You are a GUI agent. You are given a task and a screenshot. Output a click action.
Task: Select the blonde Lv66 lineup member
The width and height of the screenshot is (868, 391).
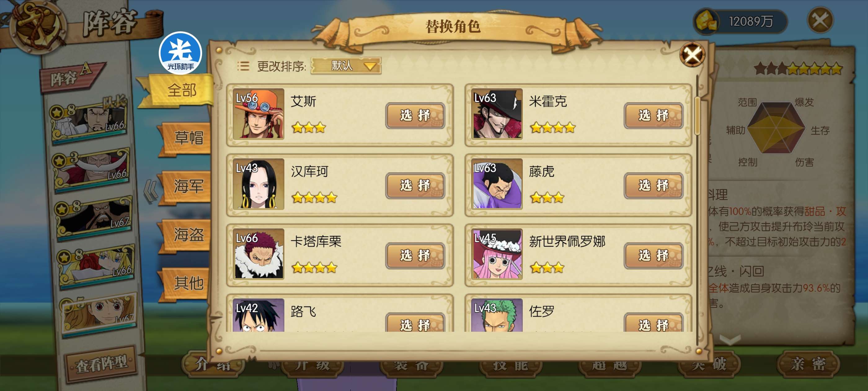click(95, 267)
